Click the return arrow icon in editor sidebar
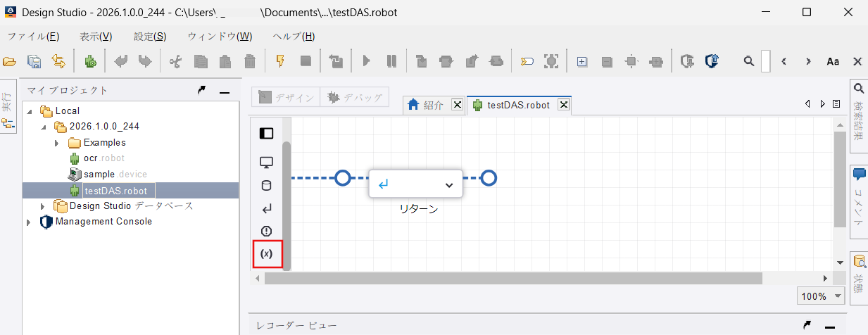Image resolution: width=868 pixels, height=335 pixels. [266, 208]
